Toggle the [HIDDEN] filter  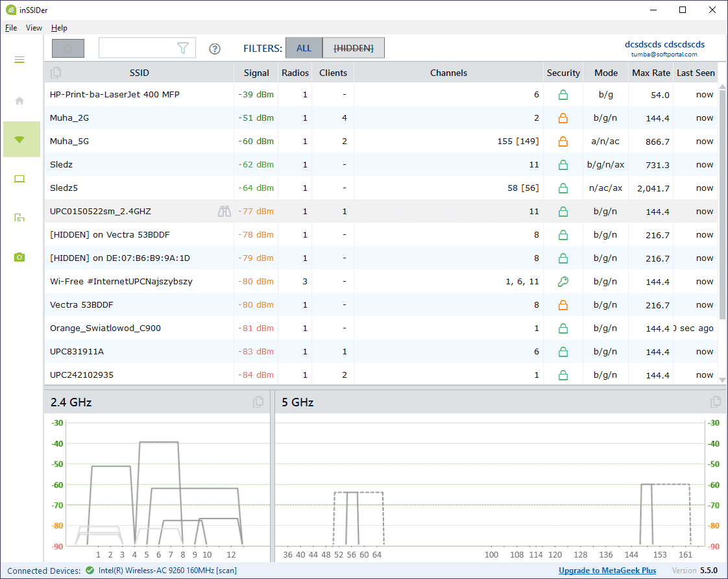pyautogui.click(x=354, y=48)
